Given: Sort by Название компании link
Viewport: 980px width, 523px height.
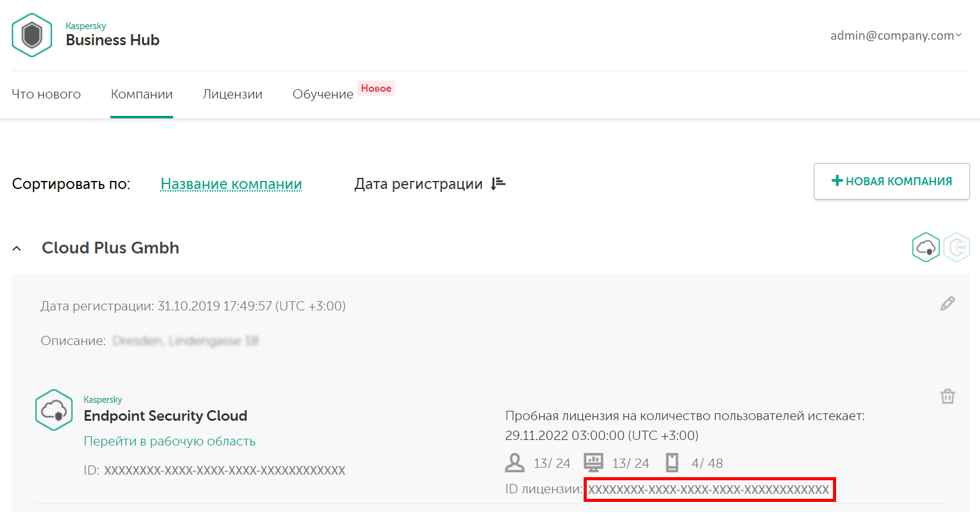Looking at the screenshot, I should [x=231, y=184].
